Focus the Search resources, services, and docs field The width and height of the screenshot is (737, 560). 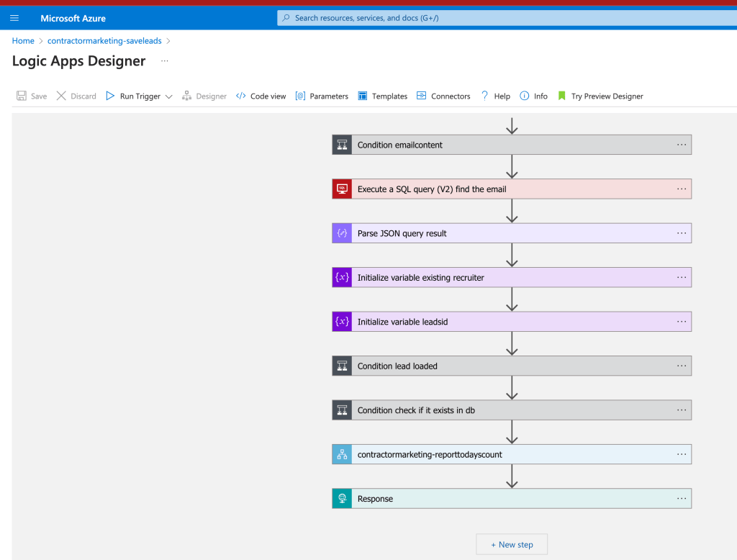coord(507,18)
